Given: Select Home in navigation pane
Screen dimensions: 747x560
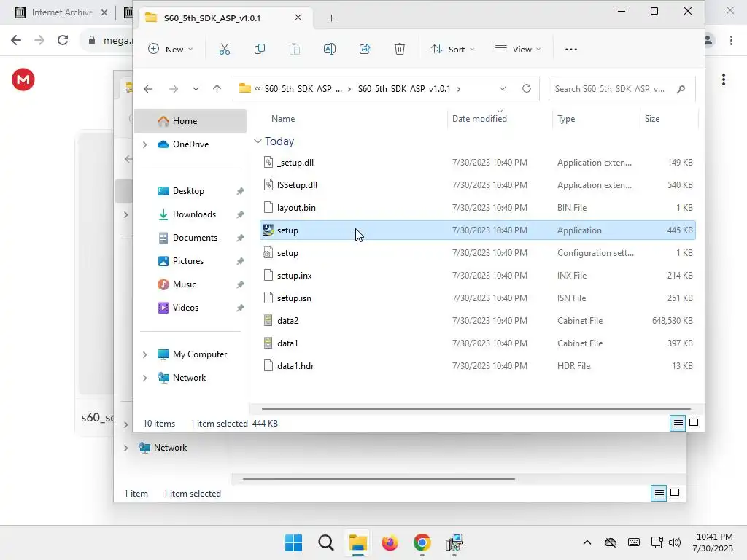Looking at the screenshot, I should [x=190, y=121].
